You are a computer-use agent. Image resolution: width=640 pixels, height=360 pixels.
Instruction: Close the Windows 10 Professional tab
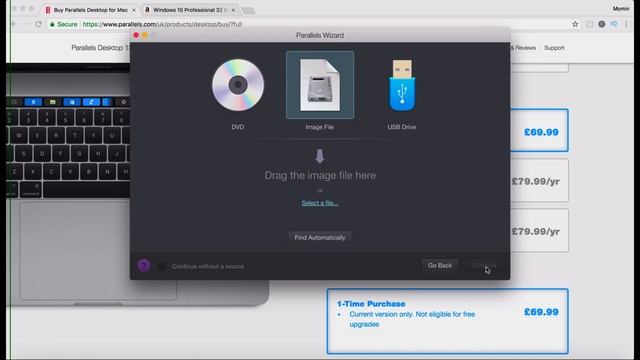233,10
